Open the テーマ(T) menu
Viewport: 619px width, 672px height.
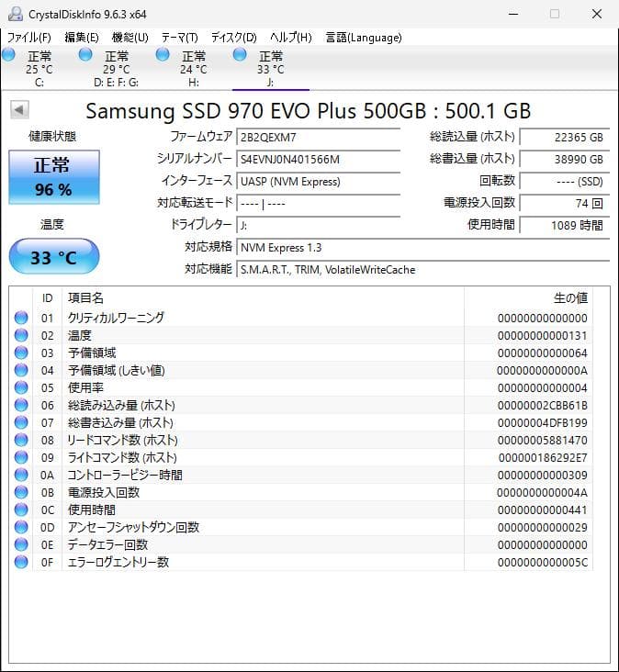(180, 38)
